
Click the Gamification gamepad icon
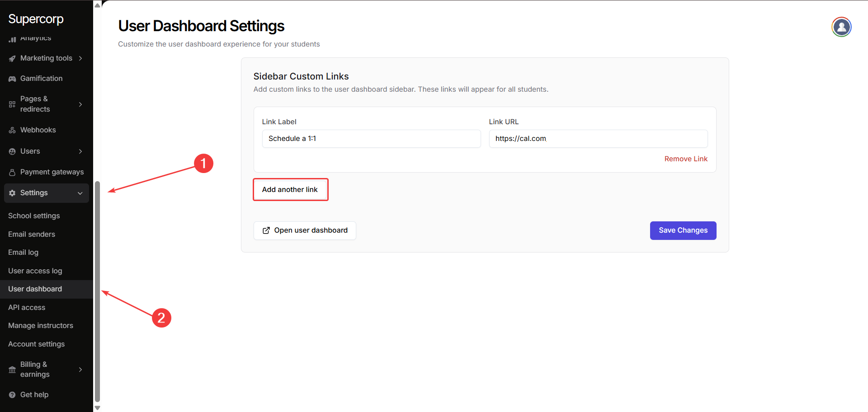(12, 79)
